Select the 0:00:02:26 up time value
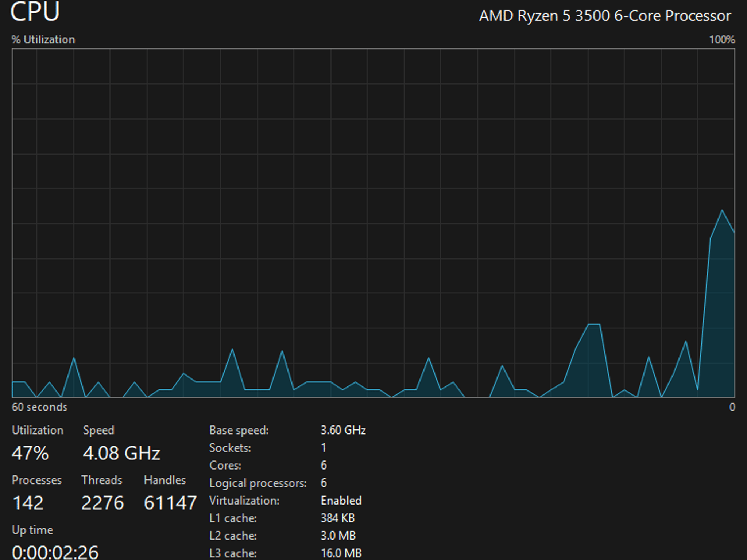The width and height of the screenshot is (747, 560). point(55,552)
